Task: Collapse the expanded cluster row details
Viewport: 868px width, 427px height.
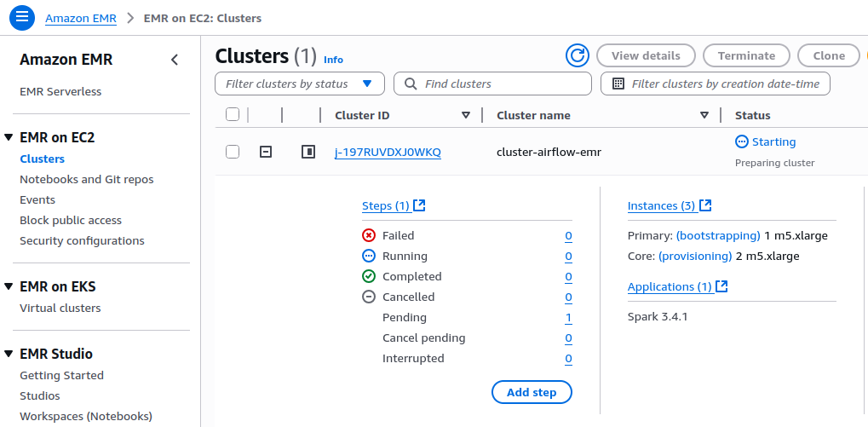Action: pyautogui.click(x=266, y=152)
